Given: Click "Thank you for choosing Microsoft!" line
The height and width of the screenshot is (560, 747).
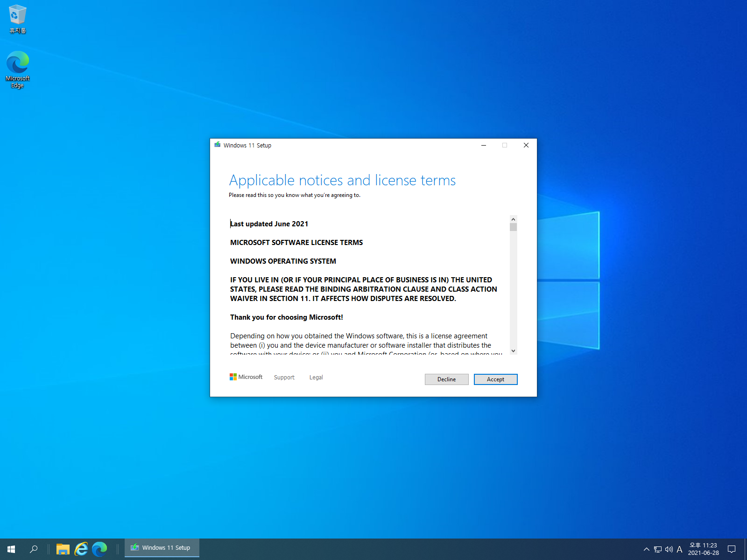Looking at the screenshot, I should point(287,317).
